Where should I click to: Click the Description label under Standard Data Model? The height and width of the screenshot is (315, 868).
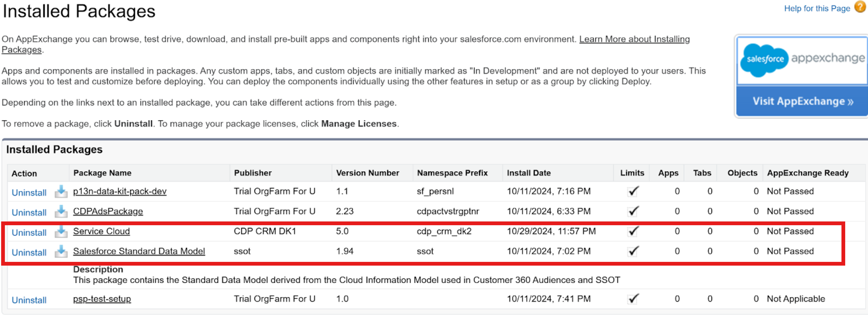(x=98, y=269)
